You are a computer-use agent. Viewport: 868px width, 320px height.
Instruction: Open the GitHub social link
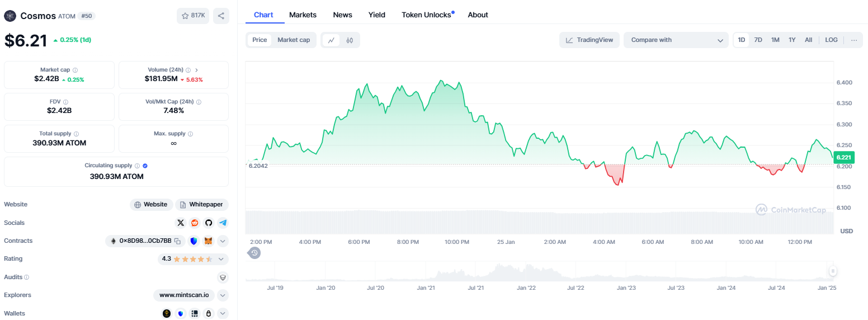[209, 223]
